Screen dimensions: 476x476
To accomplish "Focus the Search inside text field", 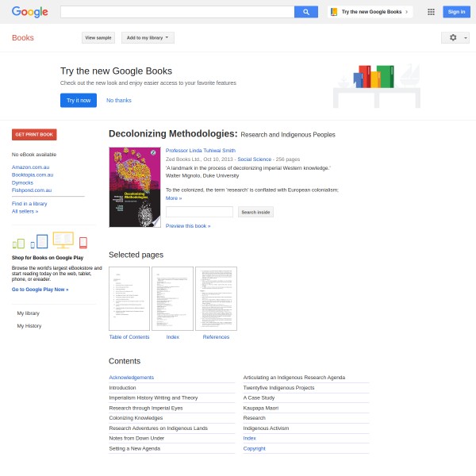I will 199,212.
